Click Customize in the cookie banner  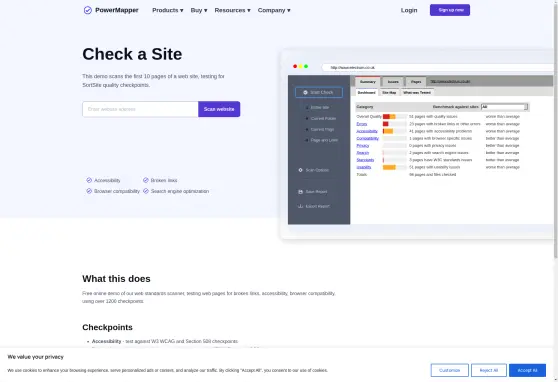(449, 370)
